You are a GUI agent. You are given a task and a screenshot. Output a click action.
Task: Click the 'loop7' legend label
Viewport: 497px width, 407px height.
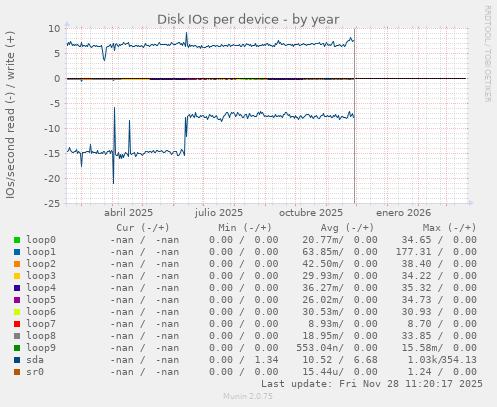point(41,324)
